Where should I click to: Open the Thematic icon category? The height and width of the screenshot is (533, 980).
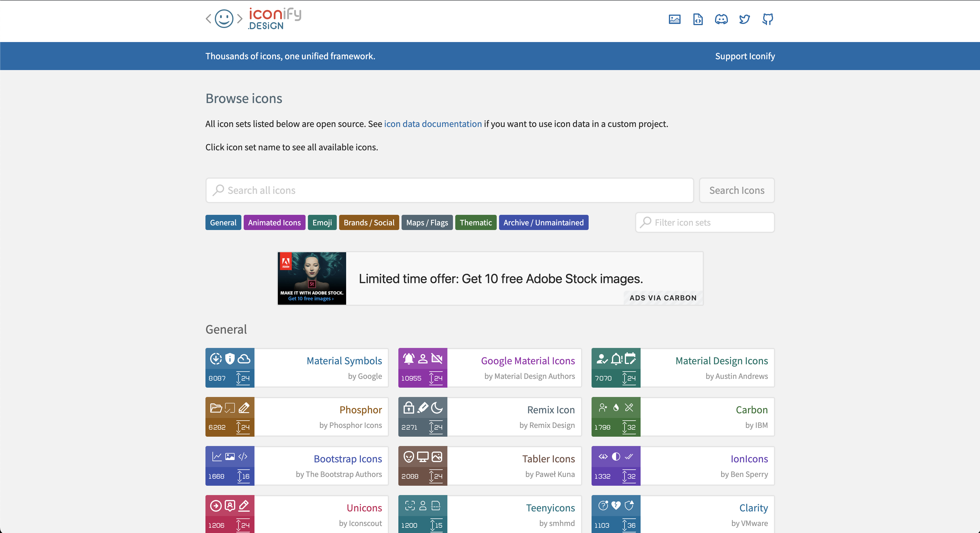pos(476,222)
